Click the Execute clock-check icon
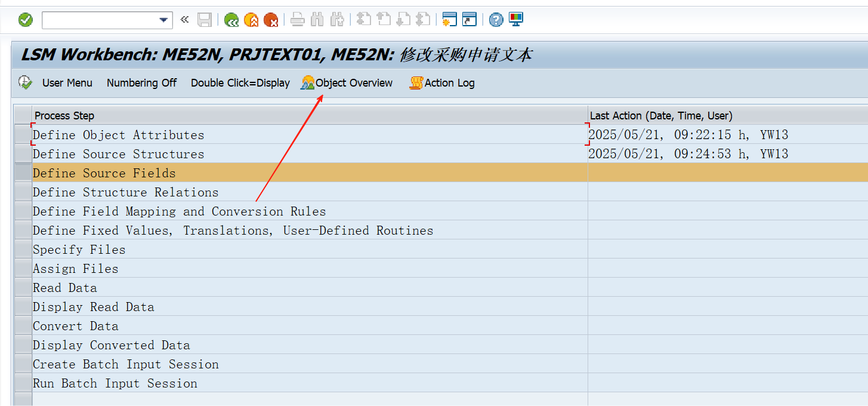 [x=25, y=82]
